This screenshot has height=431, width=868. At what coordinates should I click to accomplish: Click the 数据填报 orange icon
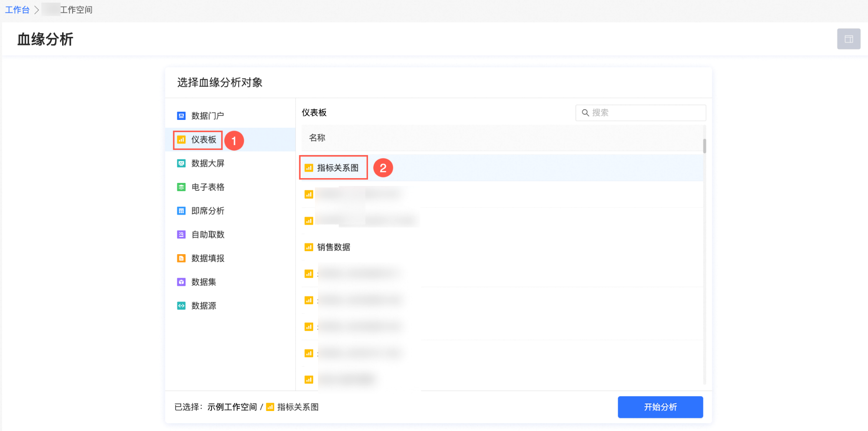click(x=181, y=258)
